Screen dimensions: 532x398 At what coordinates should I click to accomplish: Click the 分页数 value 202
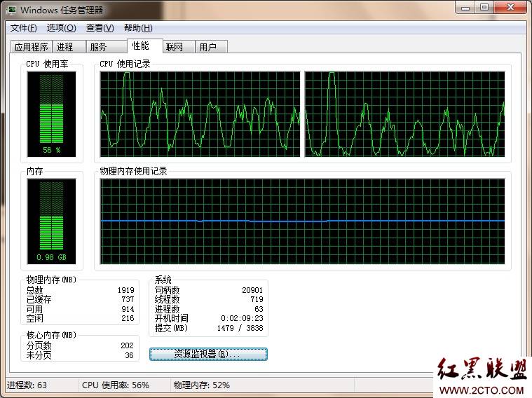[x=128, y=345]
